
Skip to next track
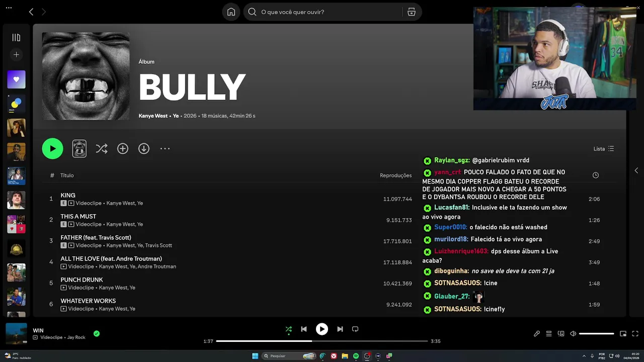click(340, 329)
